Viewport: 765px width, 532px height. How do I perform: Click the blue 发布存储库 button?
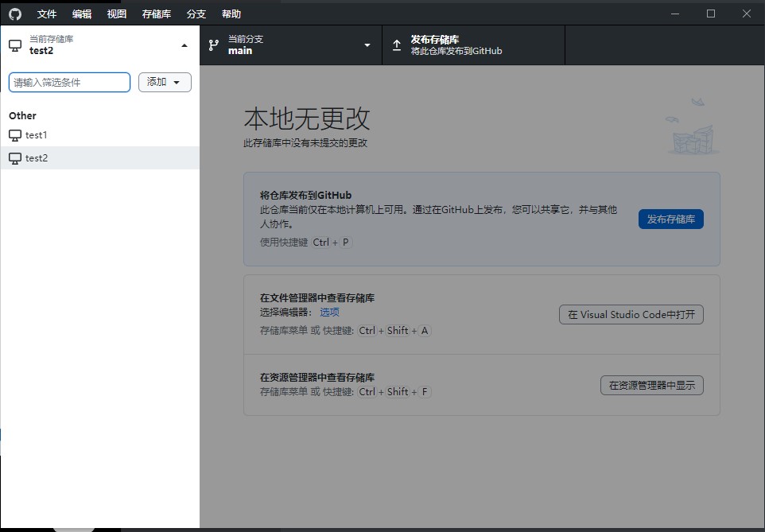pos(670,219)
